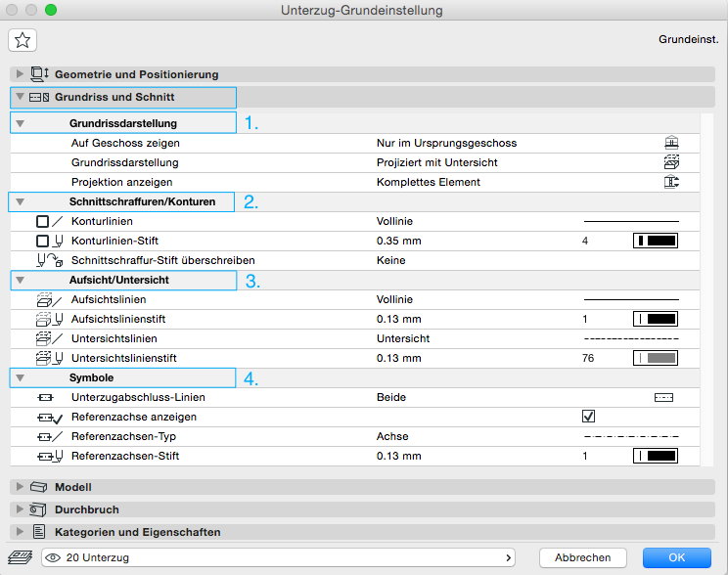Collapse the Grundrissdarstellung subsection
The image size is (728, 575).
pos(20,124)
